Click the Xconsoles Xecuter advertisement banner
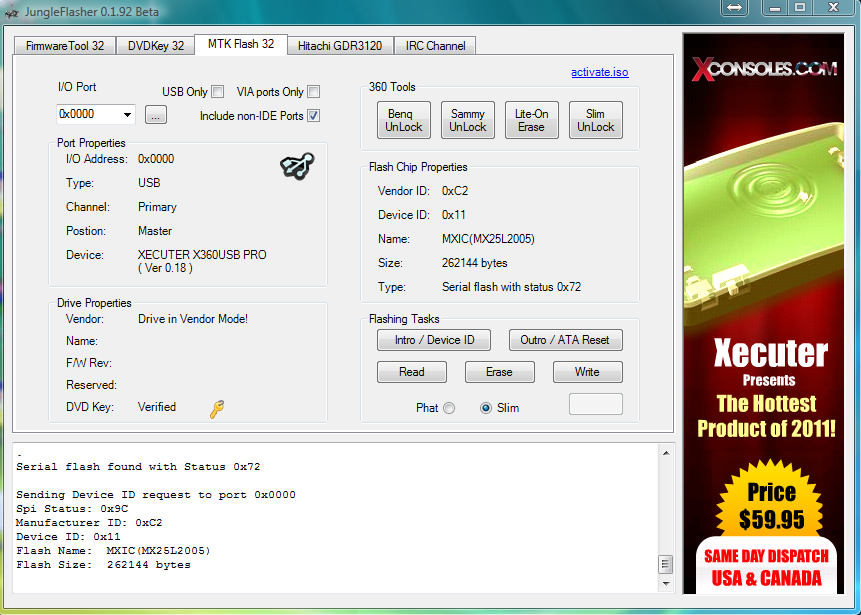This screenshot has width=861, height=615. coord(764,314)
